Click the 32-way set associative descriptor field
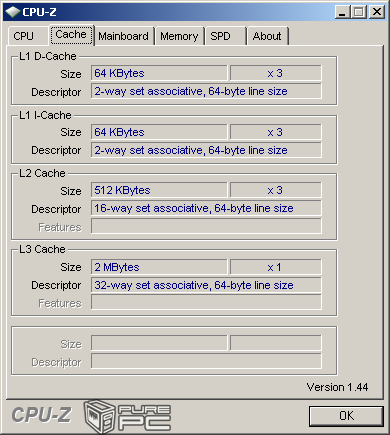390x435 pixels. [x=206, y=285]
